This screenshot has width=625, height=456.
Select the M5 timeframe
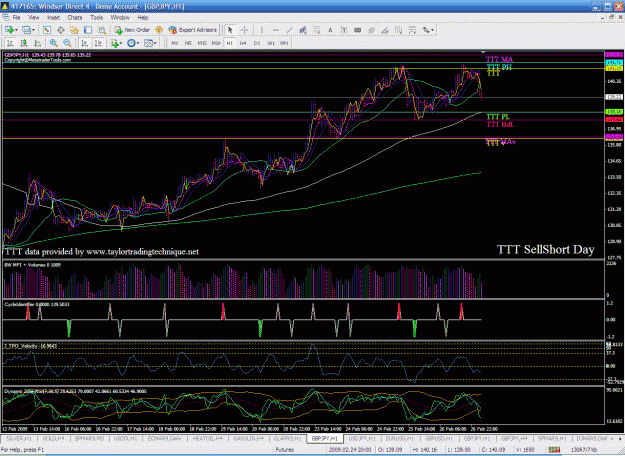tap(188, 43)
